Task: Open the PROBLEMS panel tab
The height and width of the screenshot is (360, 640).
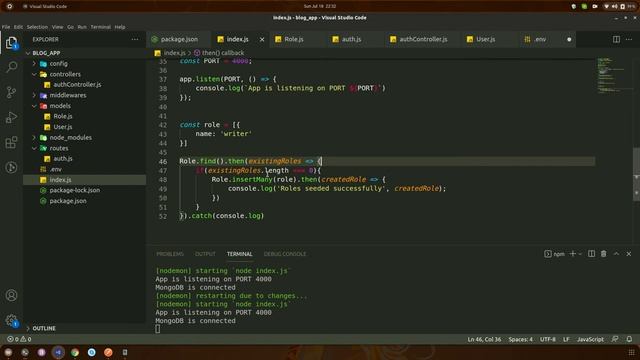Action: 170,254
